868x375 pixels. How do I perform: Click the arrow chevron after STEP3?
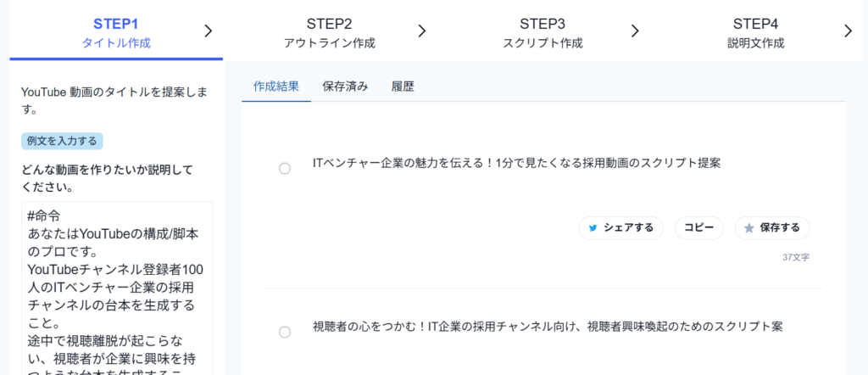click(x=635, y=31)
